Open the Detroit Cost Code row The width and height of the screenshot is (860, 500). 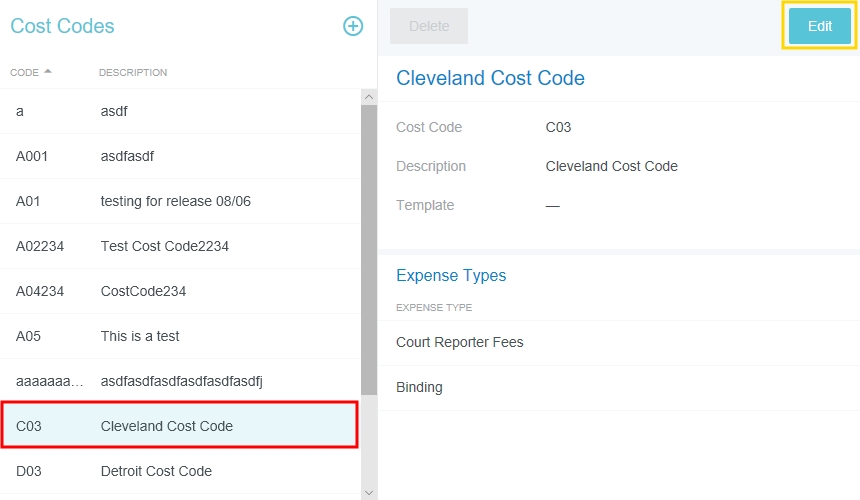tap(180, 471)
